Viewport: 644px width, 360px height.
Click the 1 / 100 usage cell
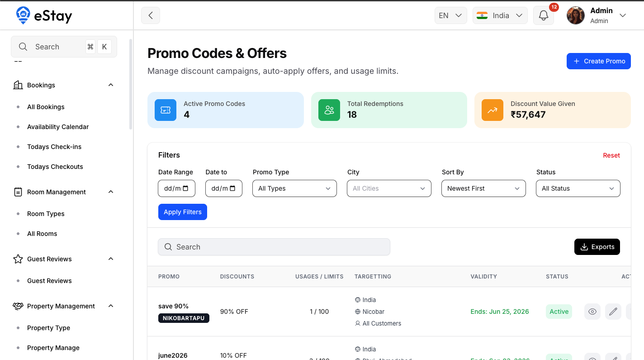(319, 312)
